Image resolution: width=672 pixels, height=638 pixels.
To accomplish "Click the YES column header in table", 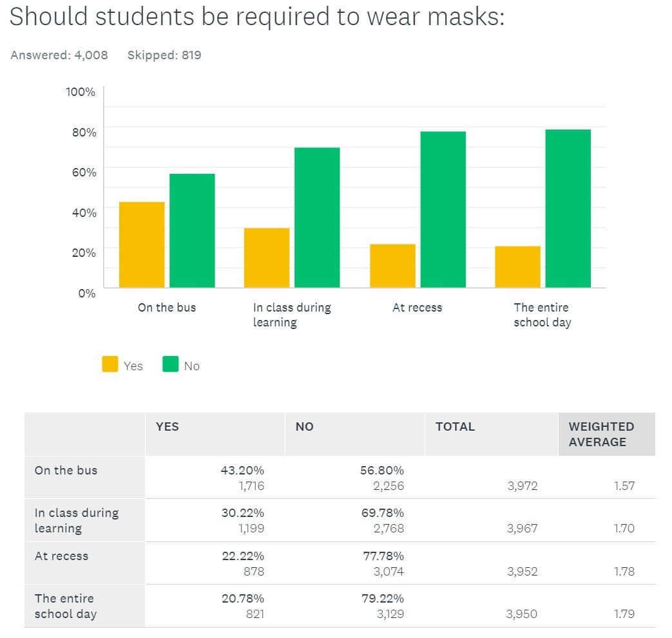I will (168, 427).
